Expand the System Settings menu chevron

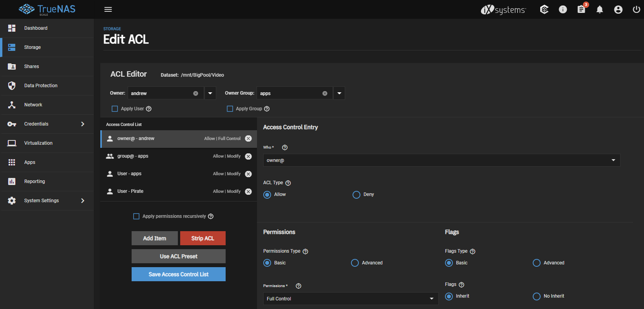tap(83, 201)
